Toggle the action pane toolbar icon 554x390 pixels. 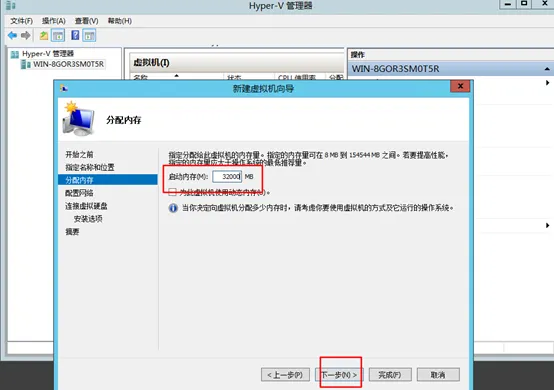pyautogui.click(x=89, y=35)
